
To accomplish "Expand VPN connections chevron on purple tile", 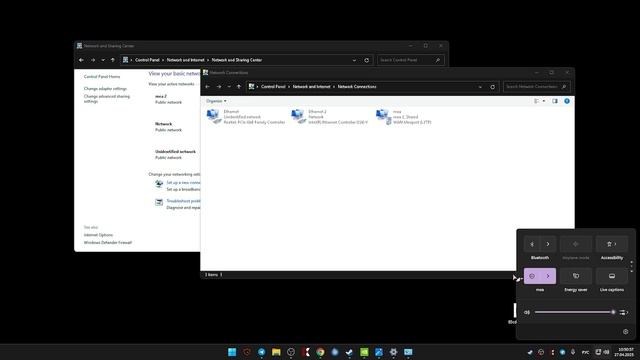I will point(548,276).
